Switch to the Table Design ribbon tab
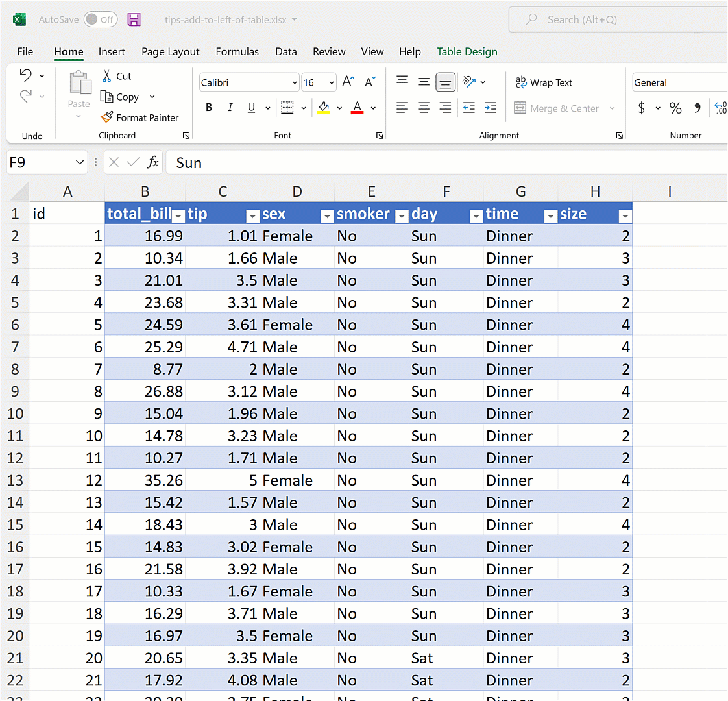 click(x=467, y=51)
